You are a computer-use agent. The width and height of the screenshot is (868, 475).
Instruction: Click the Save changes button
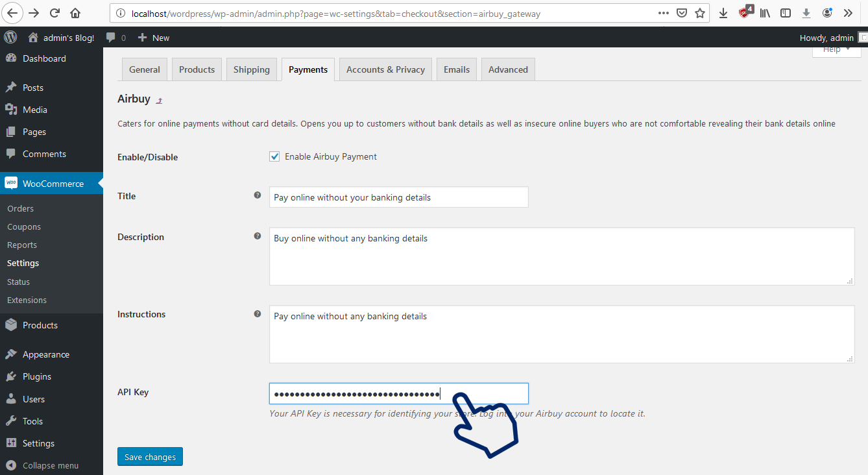(151, 457)
